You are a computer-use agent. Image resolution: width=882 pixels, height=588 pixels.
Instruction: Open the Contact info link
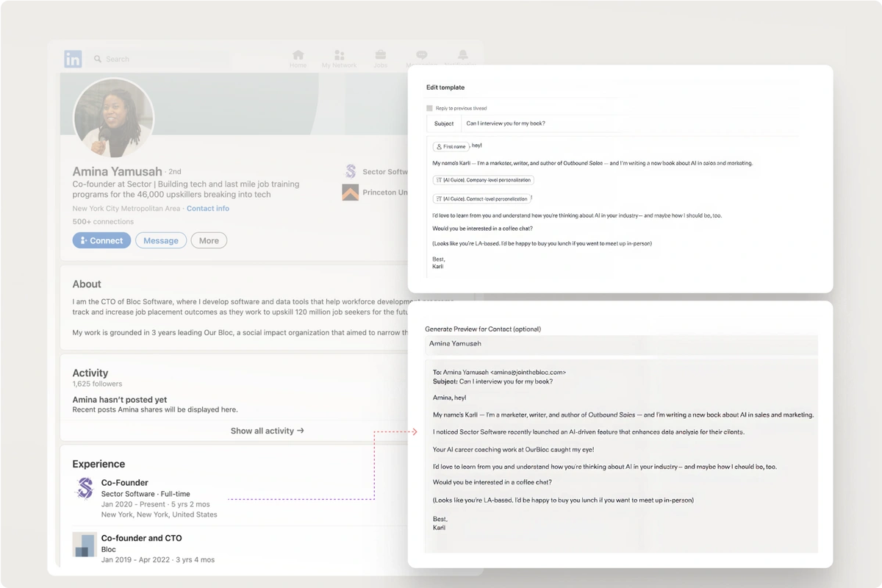(x=208, y=209)
